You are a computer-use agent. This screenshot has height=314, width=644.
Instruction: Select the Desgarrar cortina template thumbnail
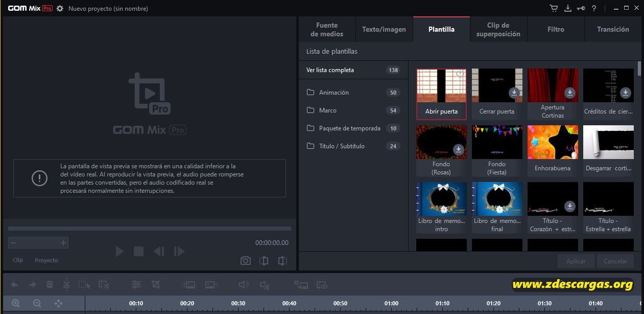[608, 142]
